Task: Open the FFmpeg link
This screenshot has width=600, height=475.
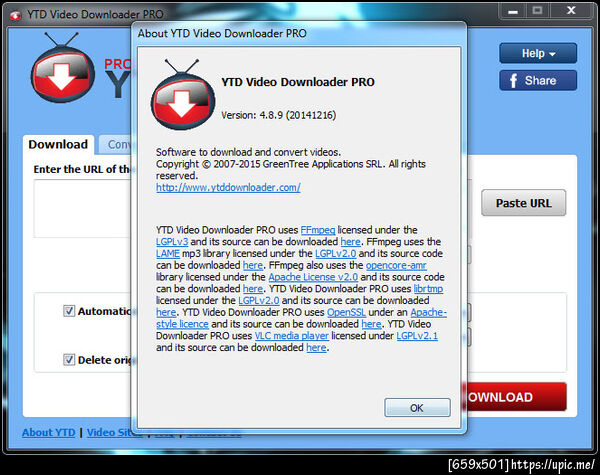Action: coord(318,230)
